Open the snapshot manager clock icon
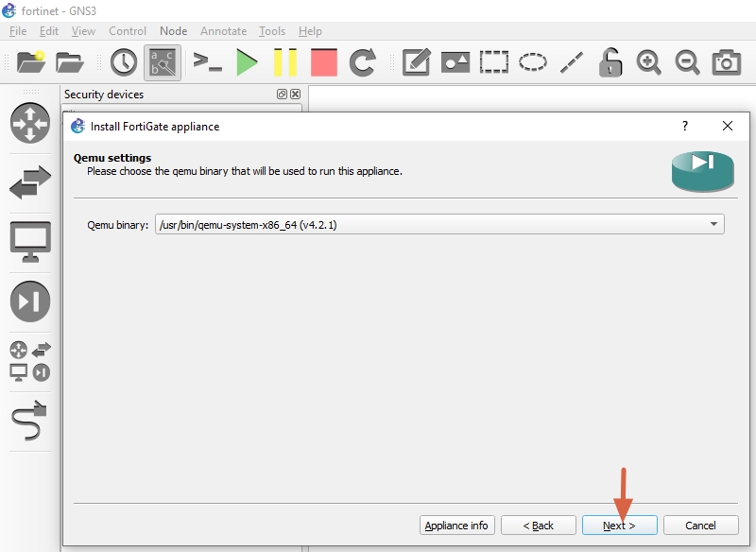 [x=124, y=62]
